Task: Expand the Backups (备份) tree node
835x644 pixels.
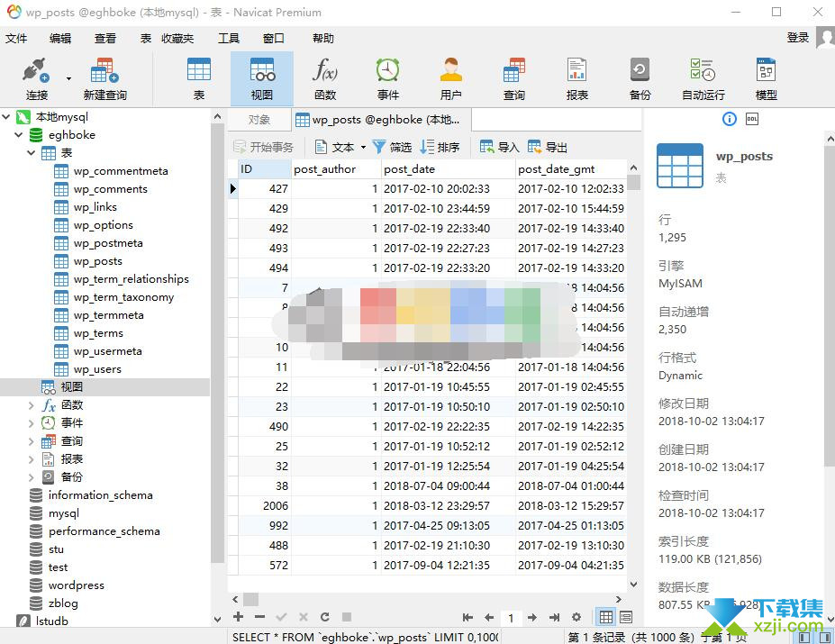Action: pos(31,477)
